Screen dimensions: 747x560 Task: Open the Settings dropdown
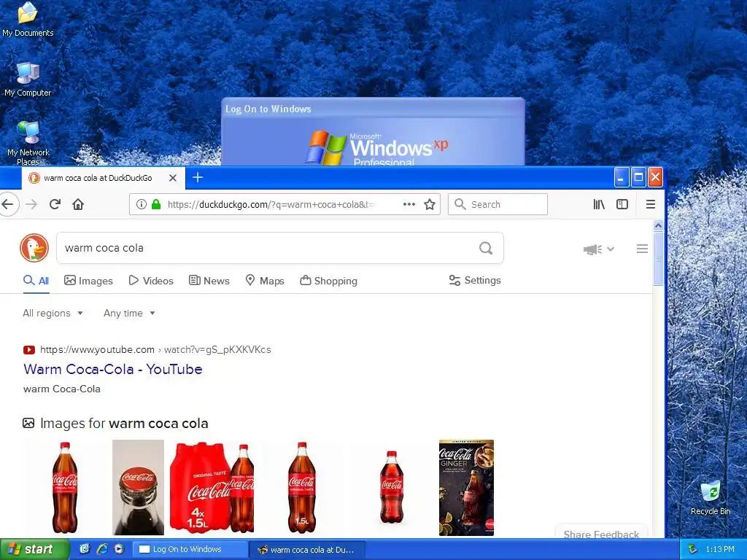[x=475, y=281]
